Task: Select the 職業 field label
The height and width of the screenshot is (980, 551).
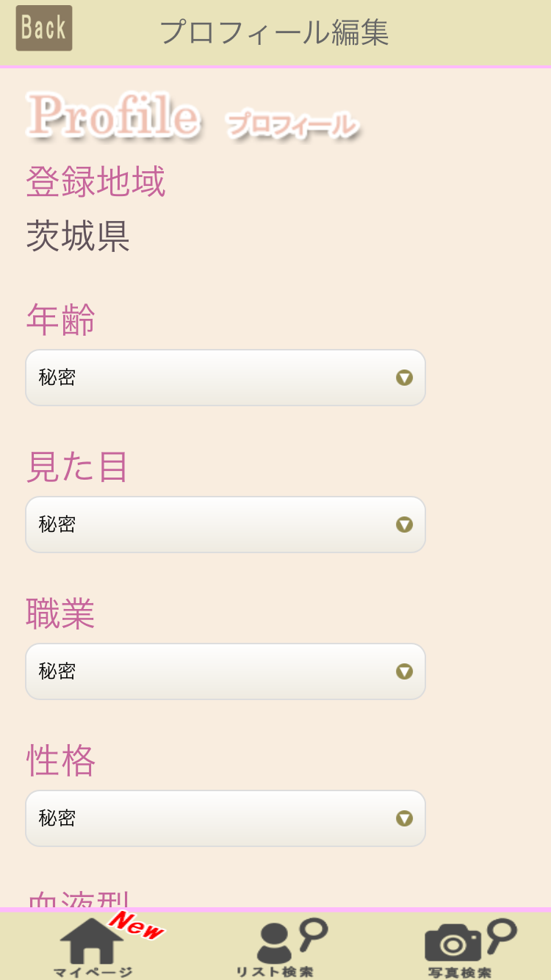Action: (61, 614)
